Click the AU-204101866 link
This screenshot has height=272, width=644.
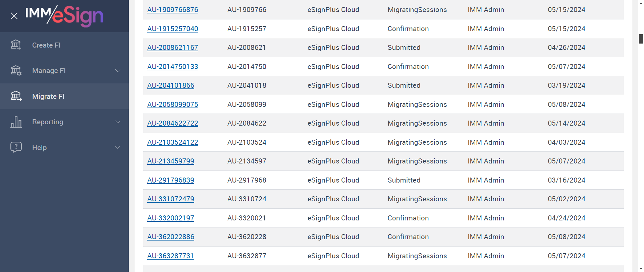coord(170,85)
